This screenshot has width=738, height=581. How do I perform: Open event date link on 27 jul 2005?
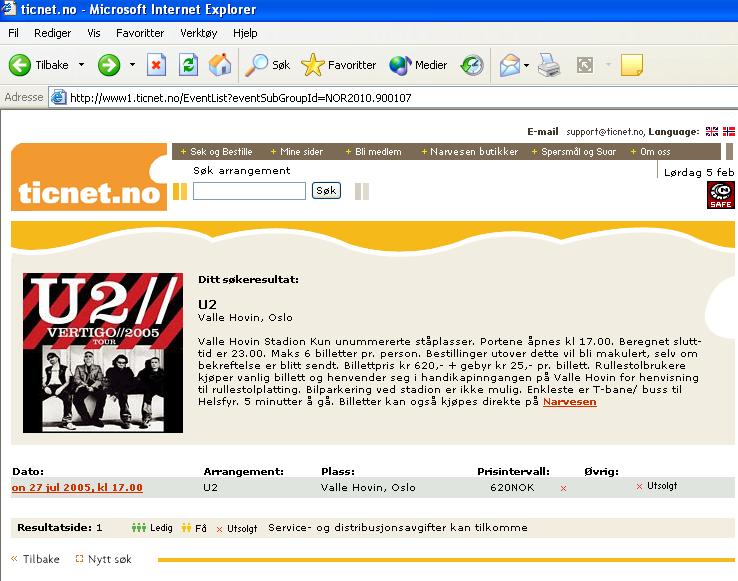77,487
